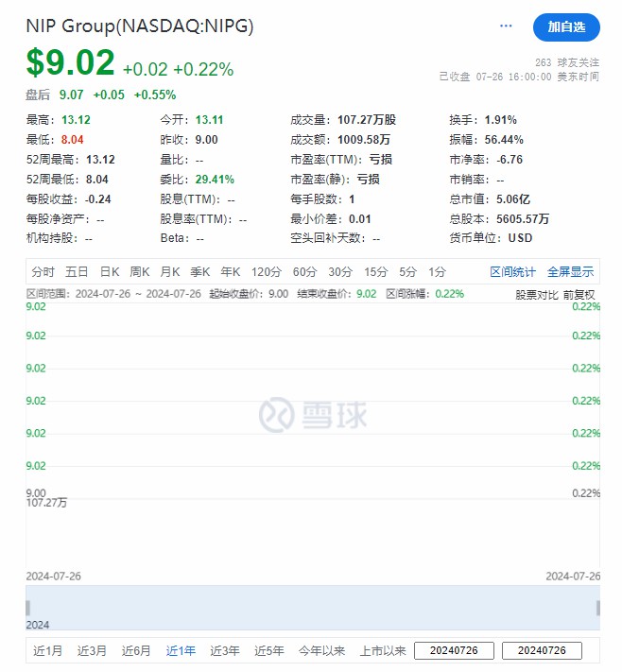Click the chart volume label 107.27万
This screenshot has width=622, height=672.
point(46,503)
